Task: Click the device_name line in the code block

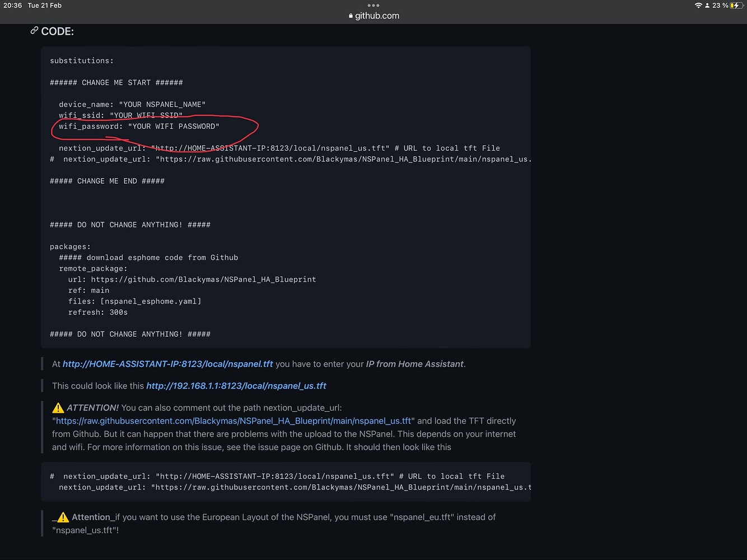Action: point(132,105)
